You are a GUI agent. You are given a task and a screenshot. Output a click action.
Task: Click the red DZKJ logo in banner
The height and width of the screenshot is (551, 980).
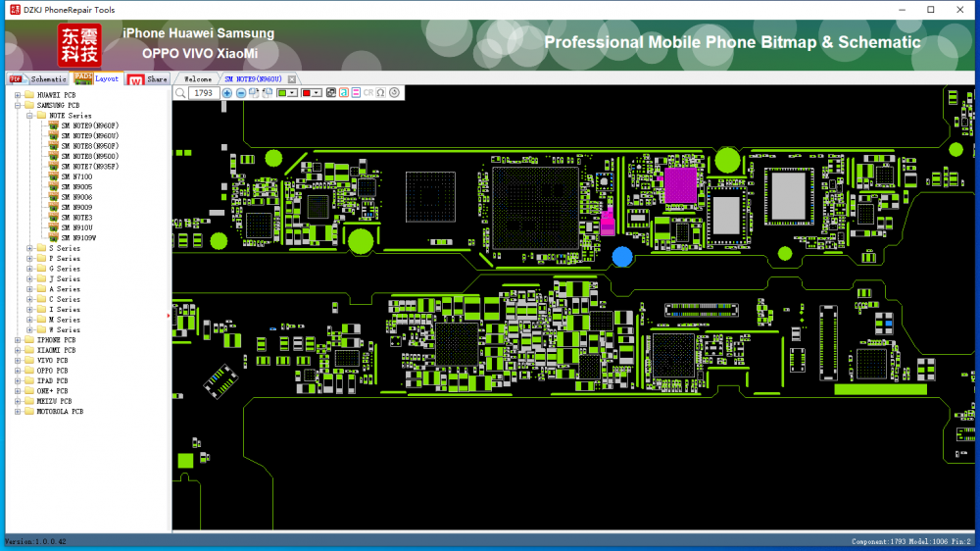point(79,45)
